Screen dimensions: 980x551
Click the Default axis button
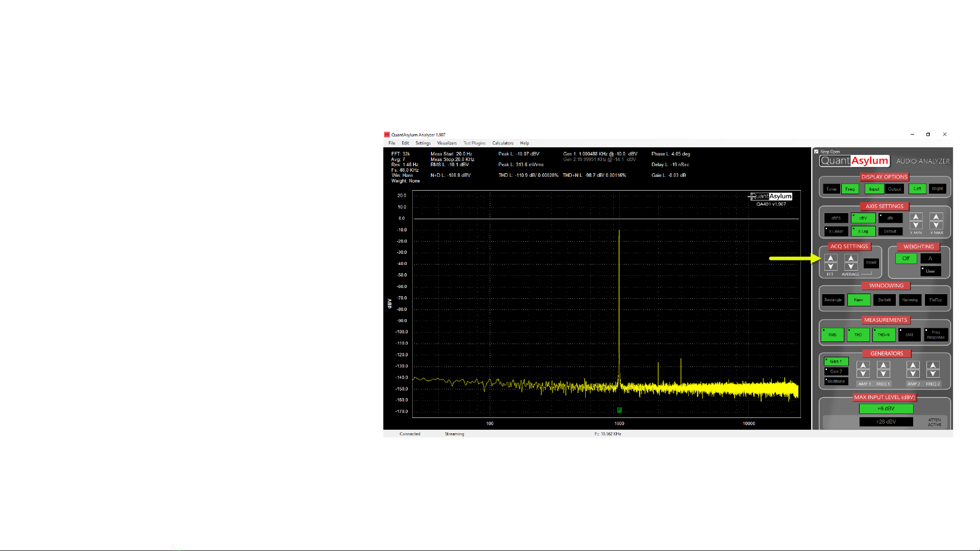(890, 231)
